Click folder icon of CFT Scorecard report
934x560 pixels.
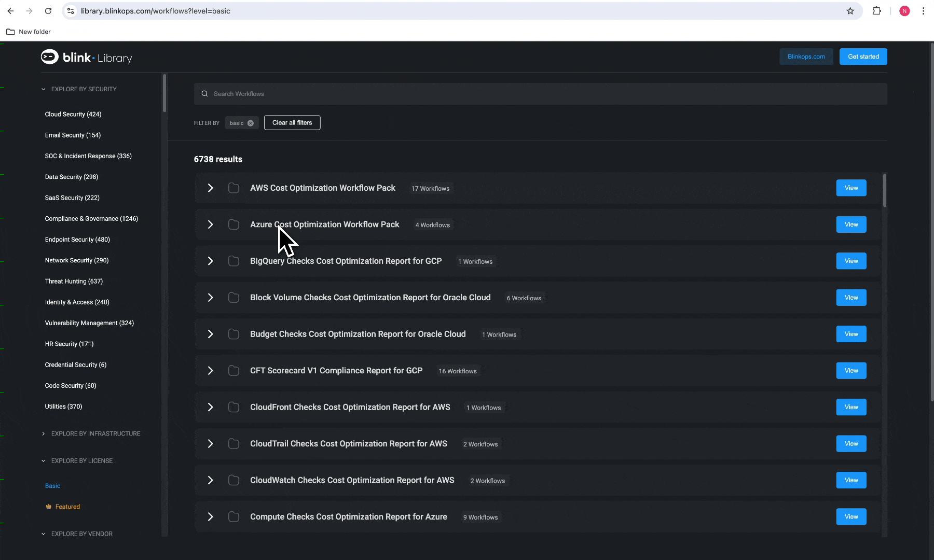coord(233,371)
